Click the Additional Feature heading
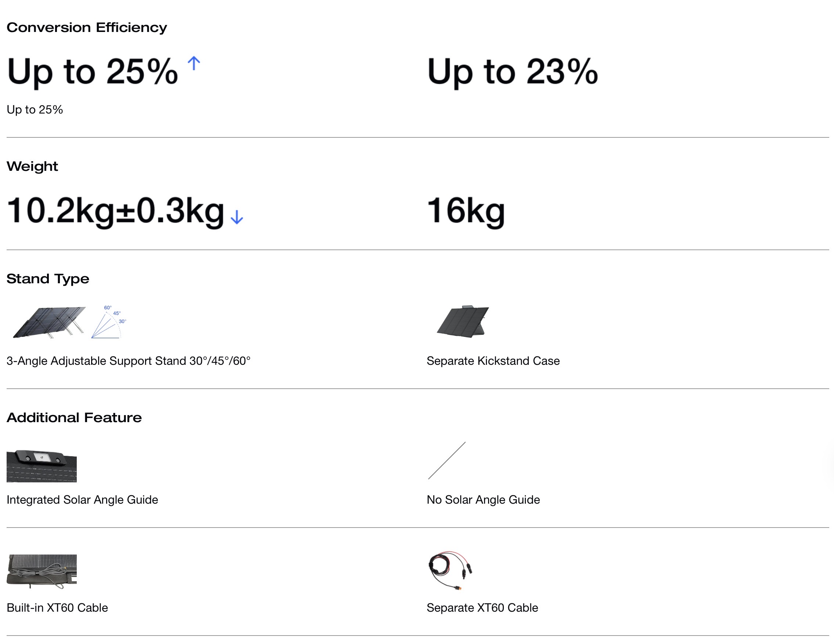 [x=74, y=417]
